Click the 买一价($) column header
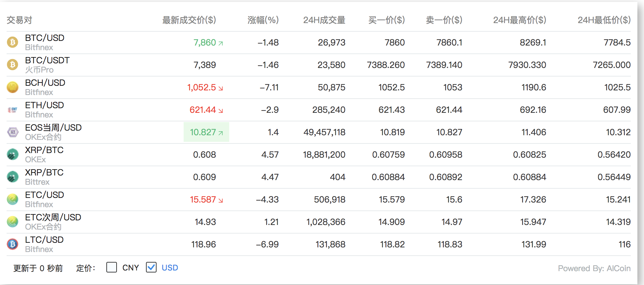Screen dimensions: 644x285 coord(386,20)
